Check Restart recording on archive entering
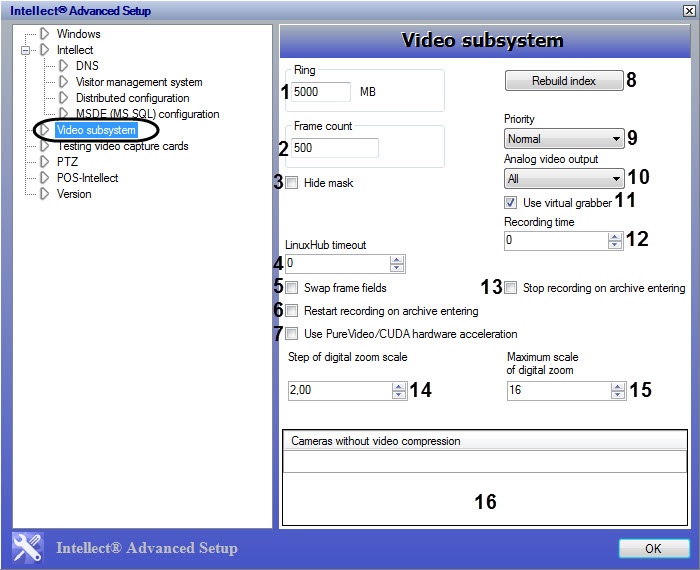 coord(292,310)
